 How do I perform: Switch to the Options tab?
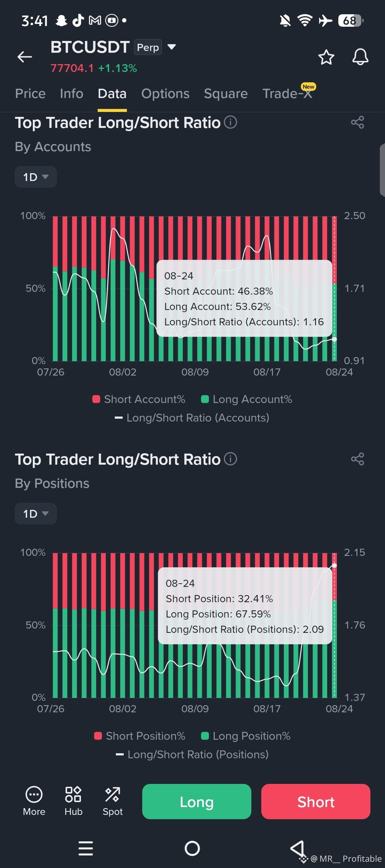[165, 94]
